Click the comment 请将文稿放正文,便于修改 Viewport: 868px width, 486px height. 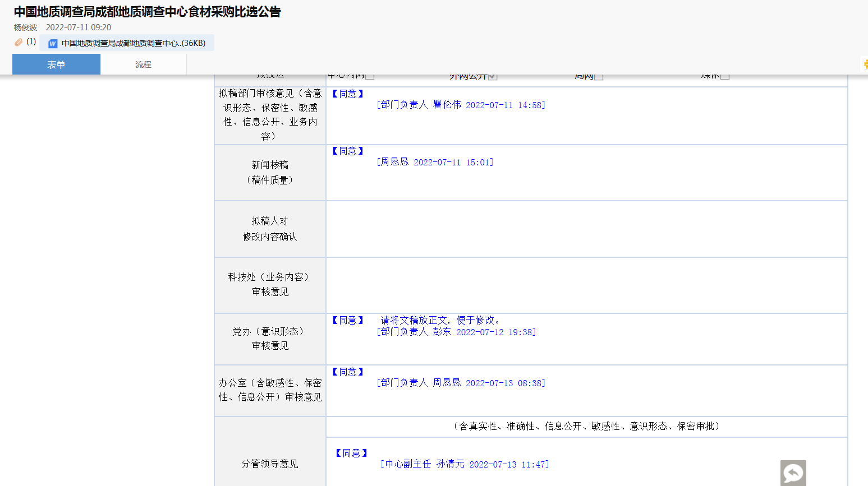440,320
